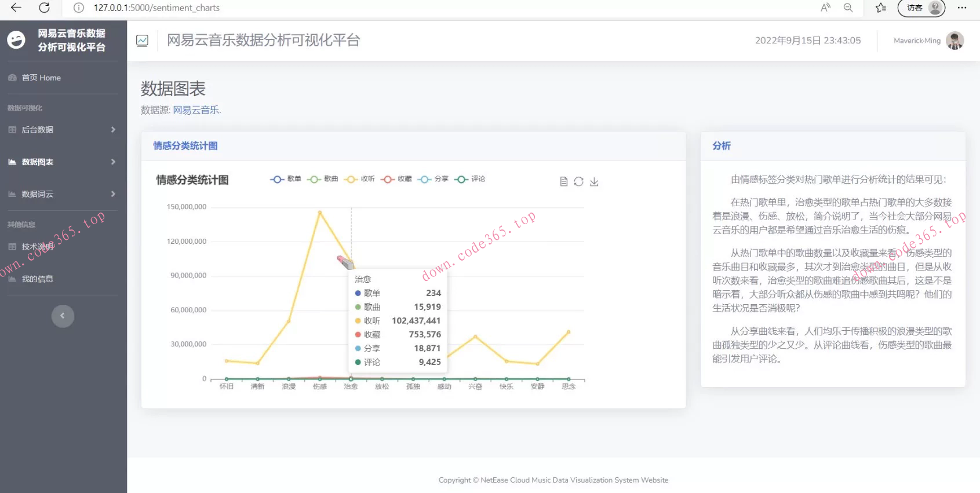Image resolution: width=980 pixels, height=493 pixels.
Task: Click the Maverick-Ming user avatar
Action: (x=955, y=41)
